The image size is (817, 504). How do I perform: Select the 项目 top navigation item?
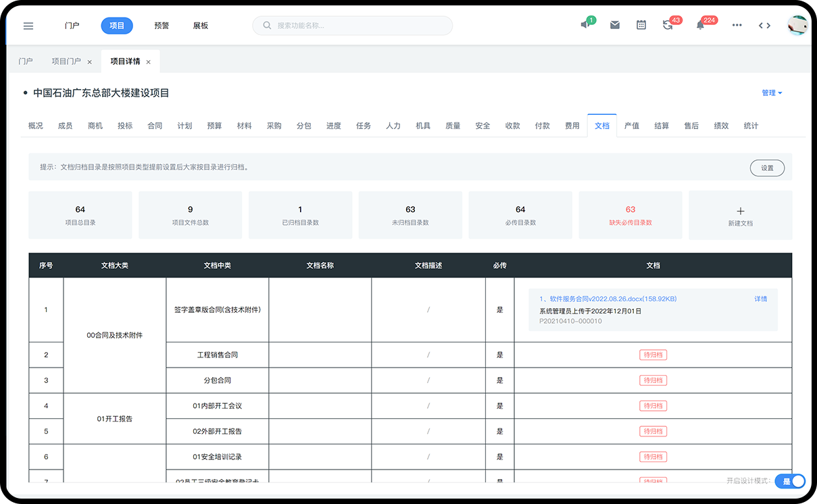coord(117,26)
